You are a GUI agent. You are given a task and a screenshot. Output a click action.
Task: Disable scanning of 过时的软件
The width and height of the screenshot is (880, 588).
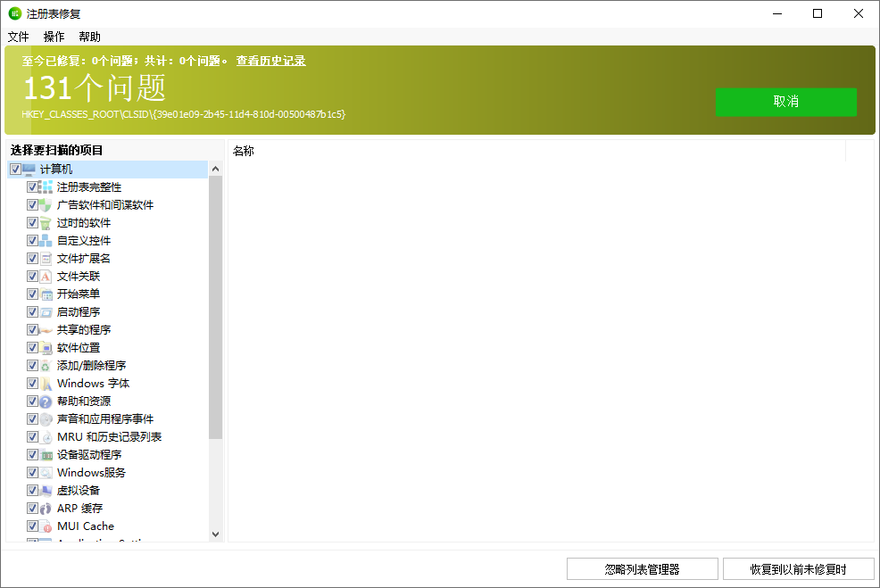tap(32, 222)
